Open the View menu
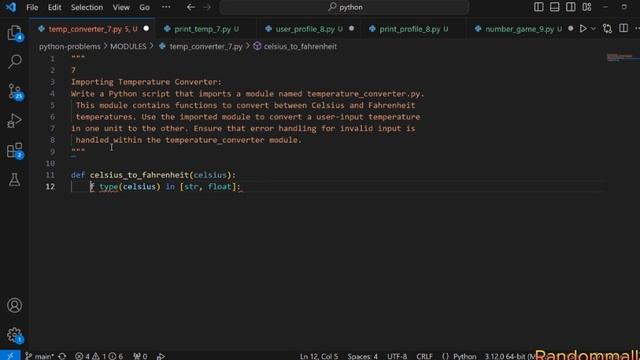Screen dimensions: 640x360 pos(121,7)
